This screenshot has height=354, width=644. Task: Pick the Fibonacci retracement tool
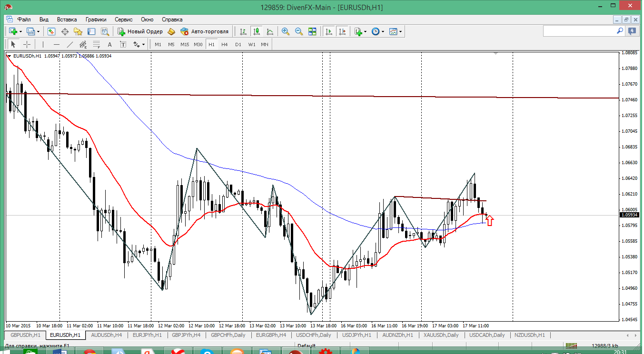97,44
